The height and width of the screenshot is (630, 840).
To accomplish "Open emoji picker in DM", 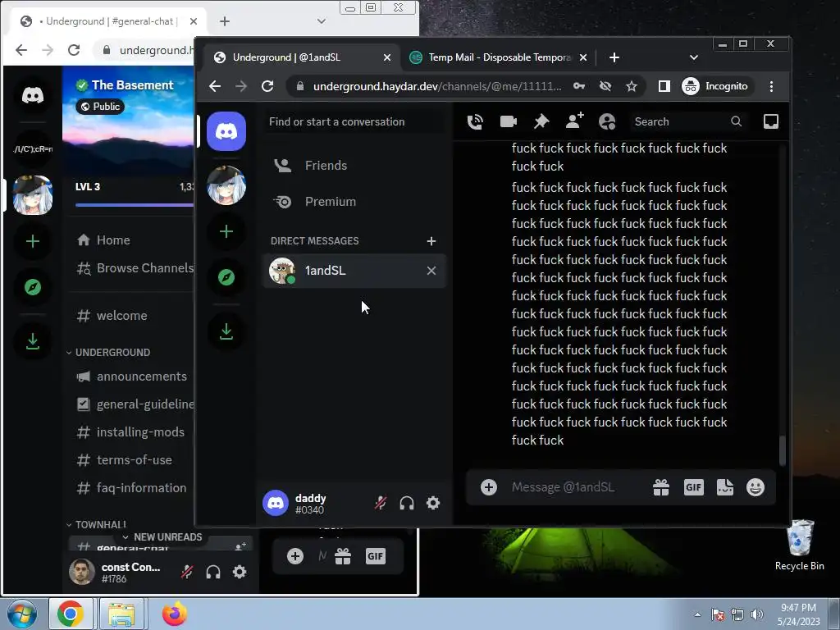I will coord(756,487).
